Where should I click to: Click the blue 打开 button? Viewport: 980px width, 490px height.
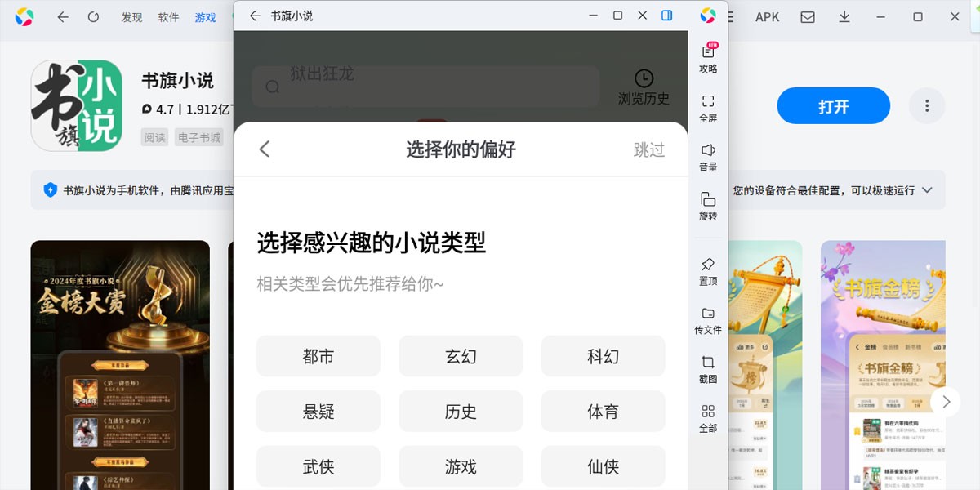(x=833, y=106)
